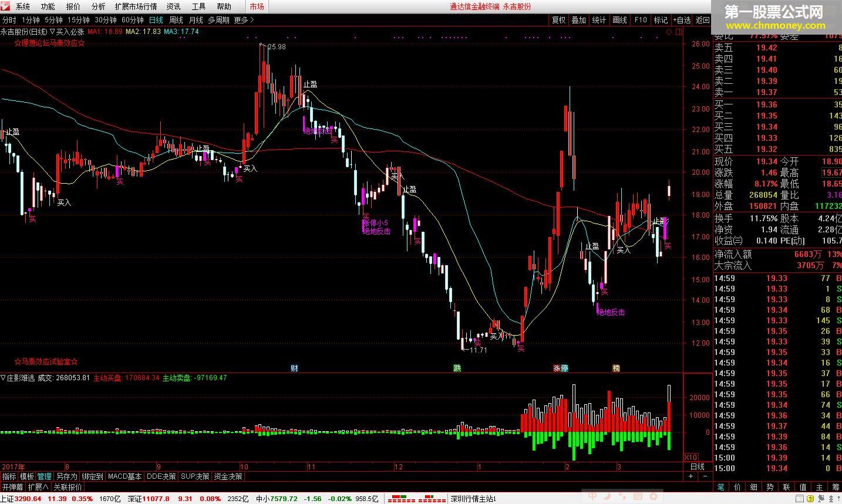Viewport: 842px width, 504px height.
Task: Select the 价 price tab
Action: pos(737,487)
